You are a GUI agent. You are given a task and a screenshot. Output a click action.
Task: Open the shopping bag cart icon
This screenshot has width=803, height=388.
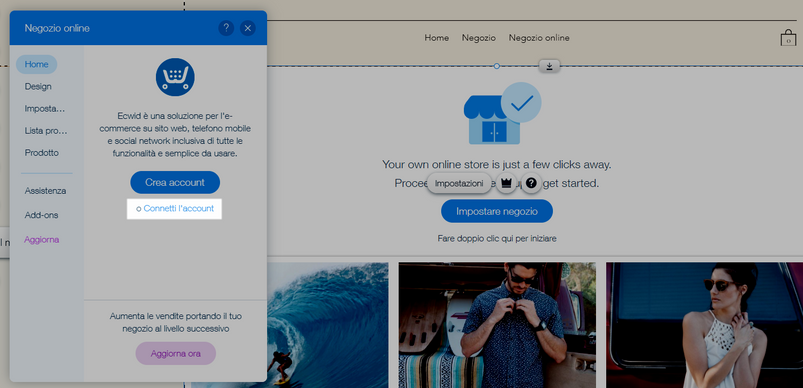point(788,38)
